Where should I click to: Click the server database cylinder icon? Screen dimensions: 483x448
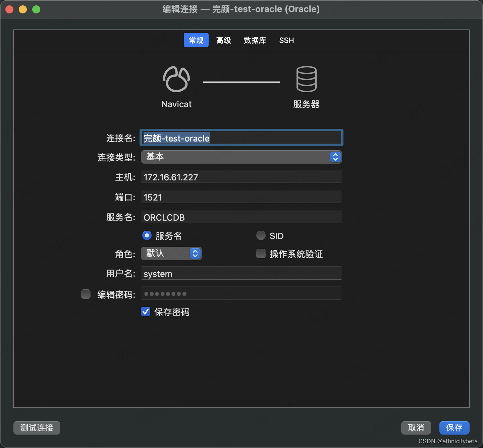tap(306, 79)
